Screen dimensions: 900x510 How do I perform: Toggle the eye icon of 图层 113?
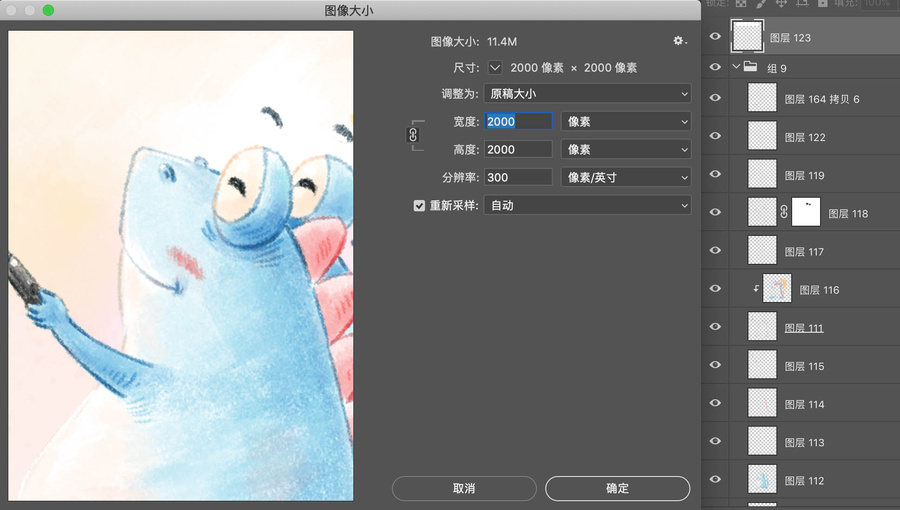point(715,441)
